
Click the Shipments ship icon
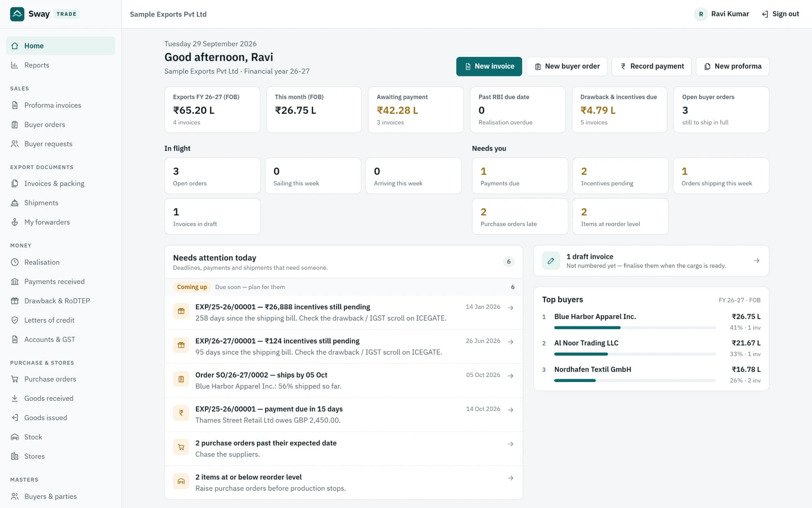(15, 203)
